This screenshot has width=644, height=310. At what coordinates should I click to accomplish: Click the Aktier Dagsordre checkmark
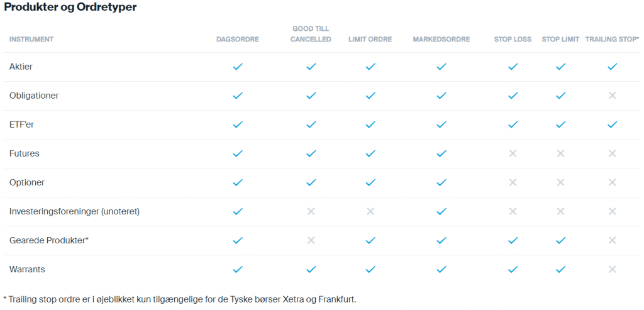(x=238, y=67)
